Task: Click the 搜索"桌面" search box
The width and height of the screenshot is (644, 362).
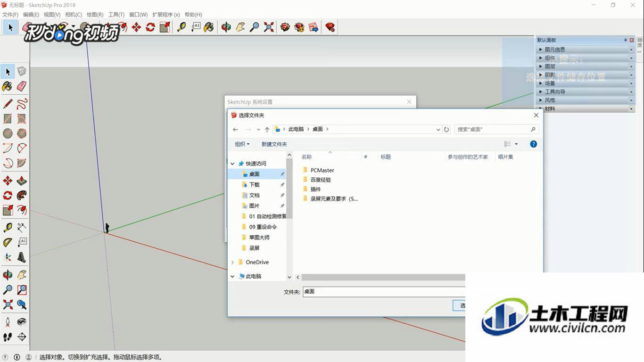Action: [x=496, y=129]
